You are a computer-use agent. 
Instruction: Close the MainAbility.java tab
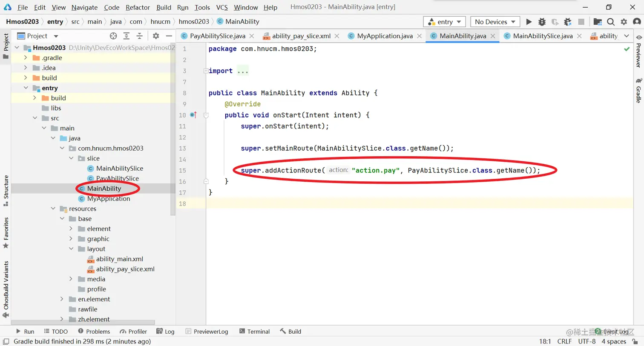coord(493,36)
